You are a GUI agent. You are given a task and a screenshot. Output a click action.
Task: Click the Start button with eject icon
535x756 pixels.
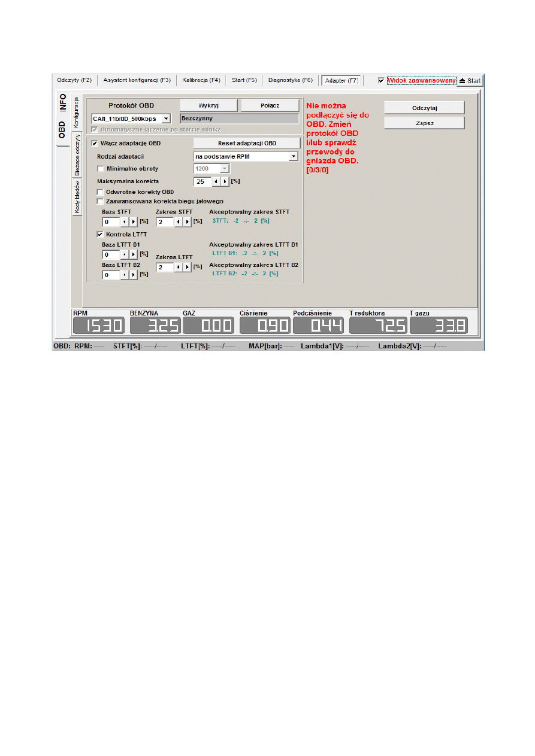coord(470,81)
